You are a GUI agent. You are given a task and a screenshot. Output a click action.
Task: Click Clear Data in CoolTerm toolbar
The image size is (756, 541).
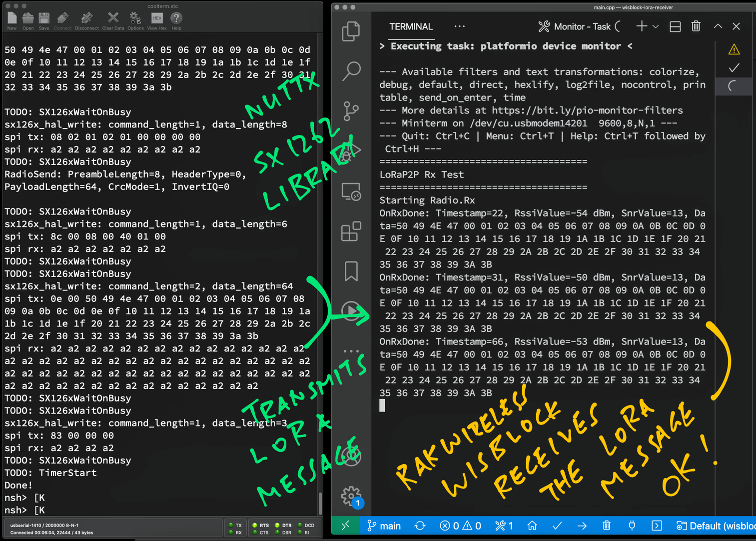pyautogui.click(x=113, y=20)
